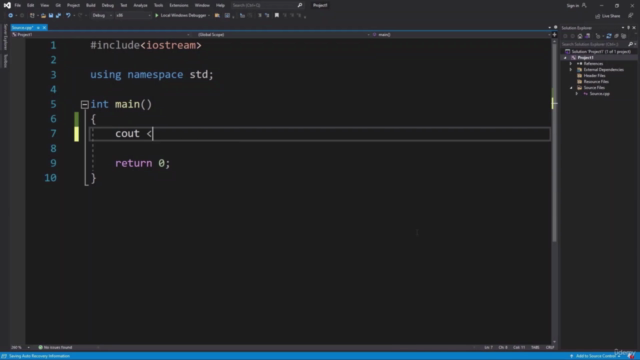Click the save all files icon
This screenshot has width=640, height=360.
click(58, 16)
